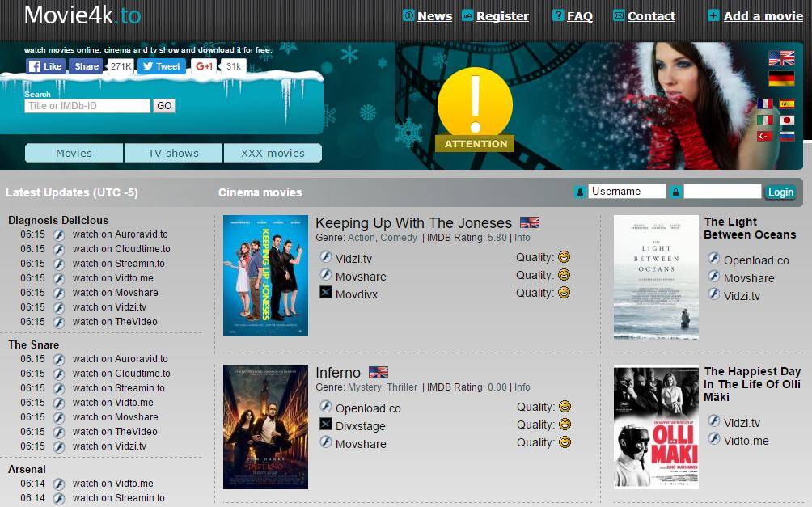Click the Movdivx player icon under Joneses
812x507 pixels.
pos(325,293)
